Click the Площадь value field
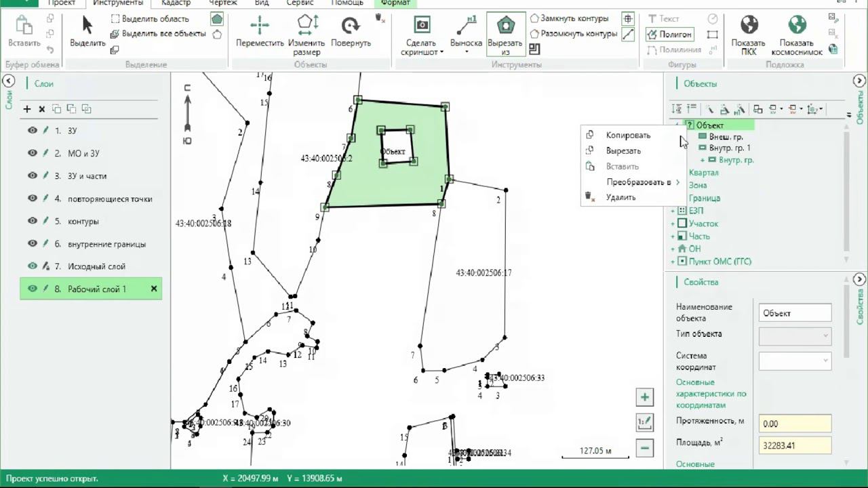This screenshot has height=488, width=868. pos(795,445)
